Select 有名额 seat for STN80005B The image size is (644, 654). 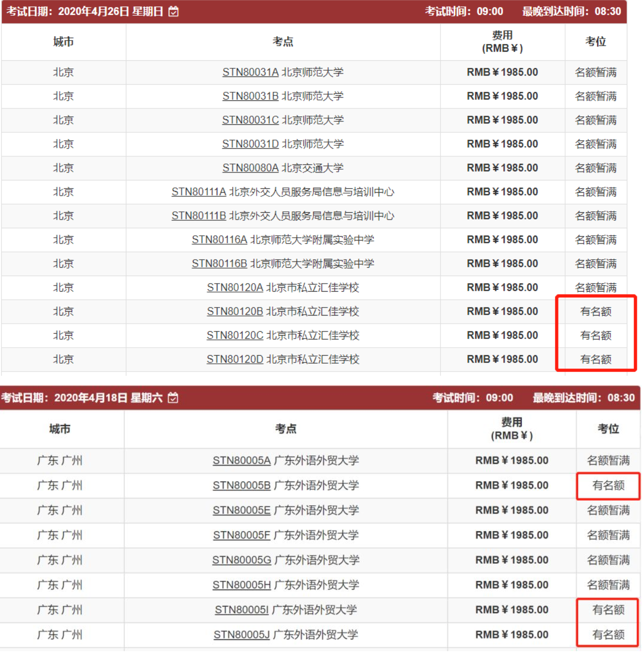[608, 486]
